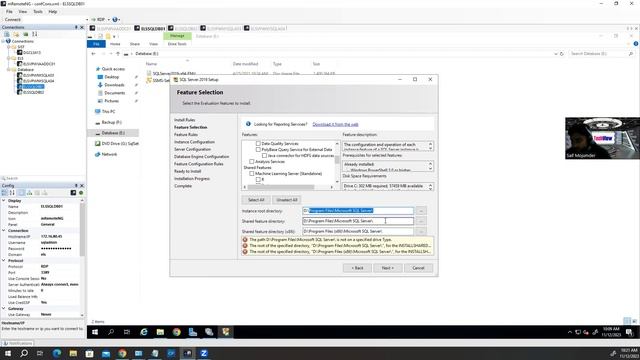
Task: Open mRemoteNG Help menu
Action: [x=53, y=11]
